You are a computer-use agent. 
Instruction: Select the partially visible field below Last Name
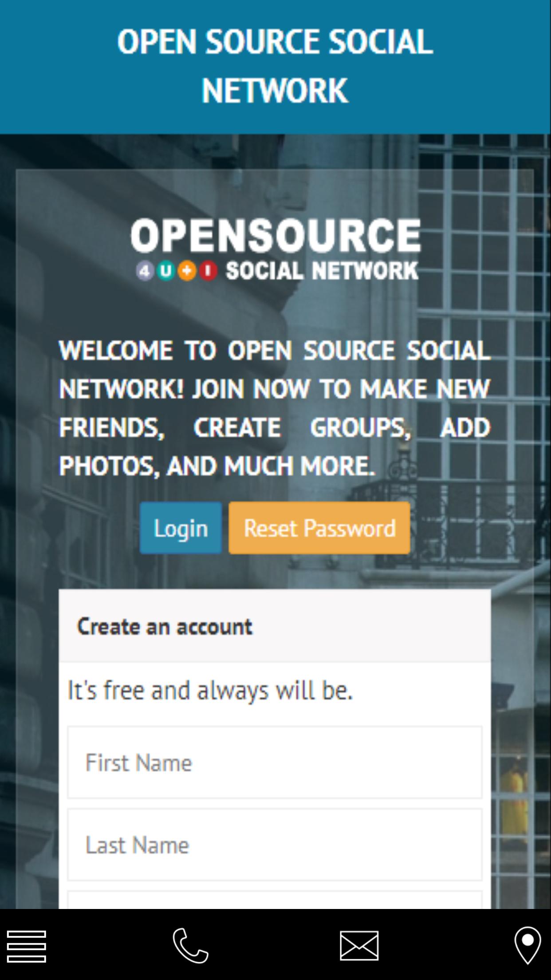tap(275, 900)
